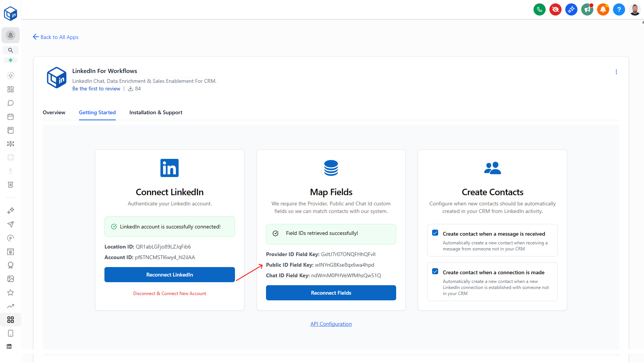Switch to the Overview tab
Screen dimensions: 644x362
click(54, 112)
